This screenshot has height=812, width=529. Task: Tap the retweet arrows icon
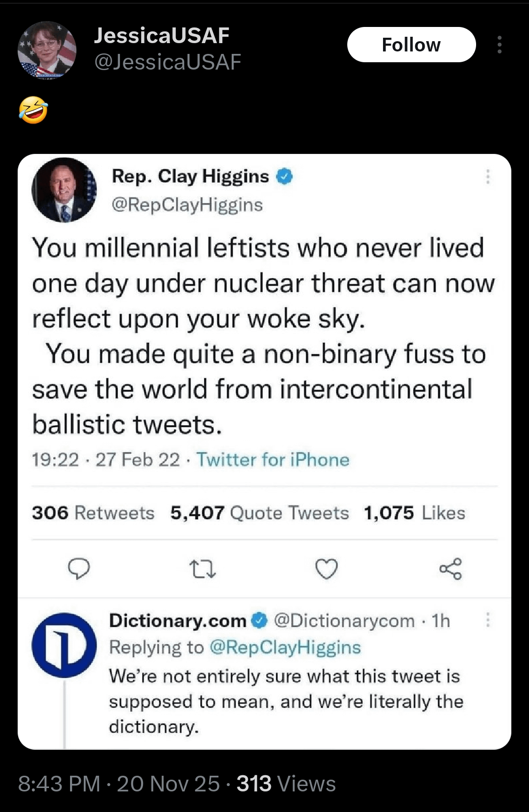[x=202, y=569]
